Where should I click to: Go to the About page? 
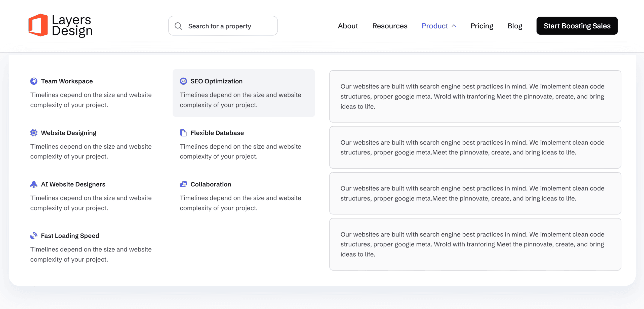[x=348, y=26]
